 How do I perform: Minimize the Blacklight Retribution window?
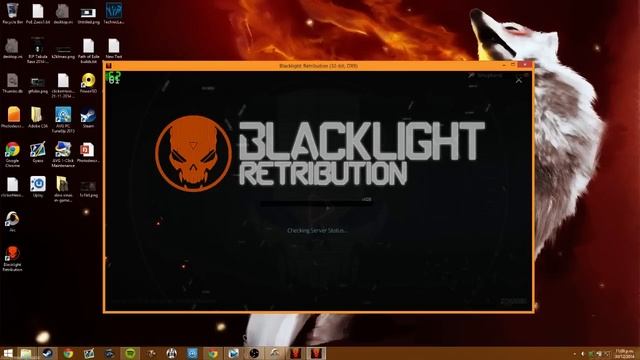pyautogui.click(x=504, y=65)
